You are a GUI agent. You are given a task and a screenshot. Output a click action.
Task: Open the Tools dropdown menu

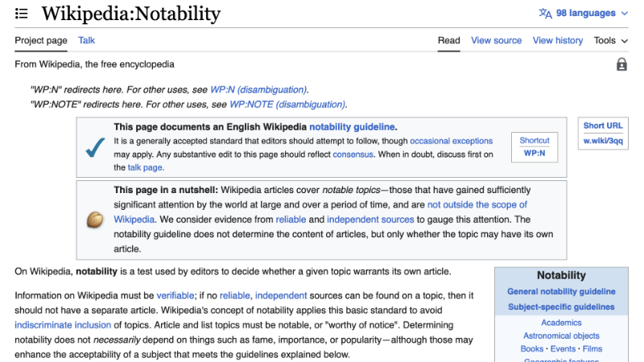tap(611, 40)
